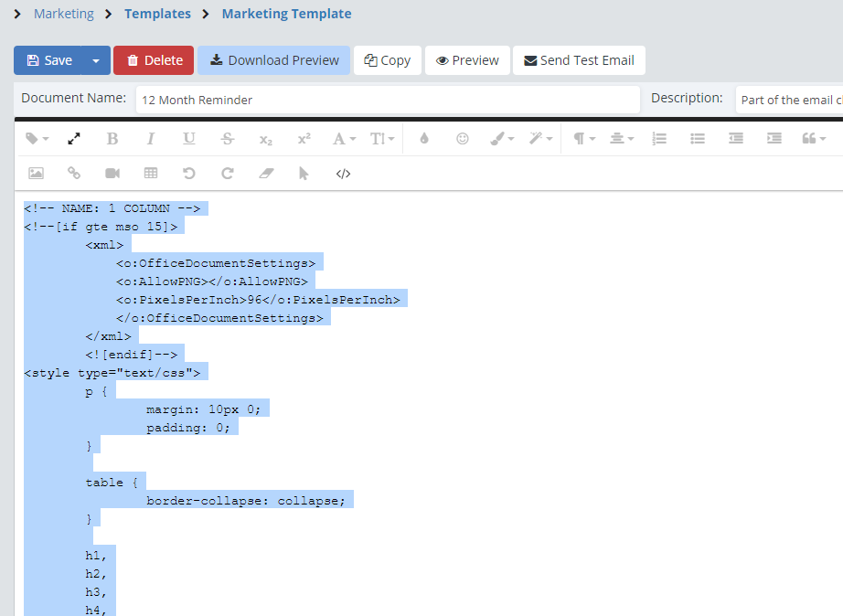Insert an image into the template
This screenshot has height=616, width=843.
pos(36,174)
